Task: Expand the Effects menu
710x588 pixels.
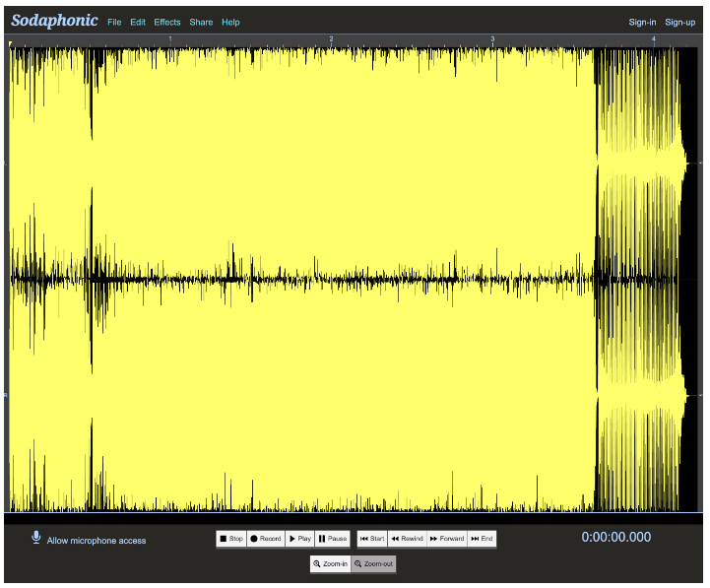Action: click(167, 22)
